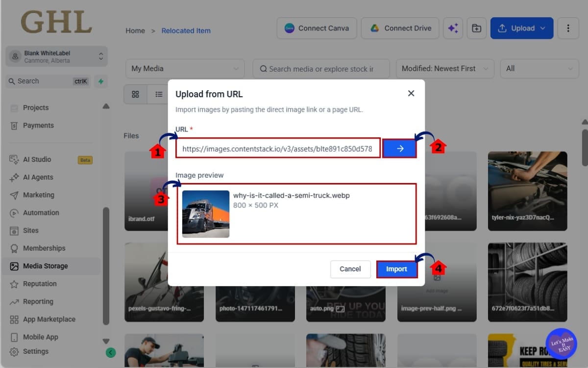Click the purple AI sparkle button

click(453, 28)
